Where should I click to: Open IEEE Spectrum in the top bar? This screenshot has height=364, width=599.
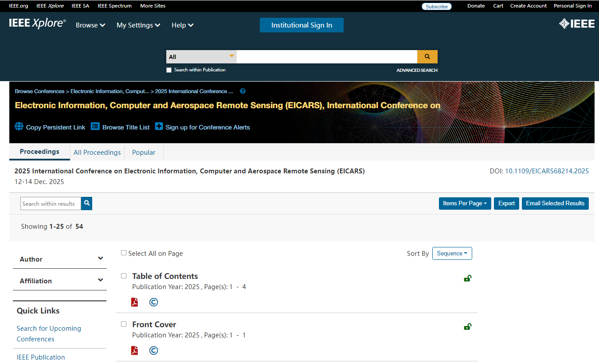pos(114,6)
